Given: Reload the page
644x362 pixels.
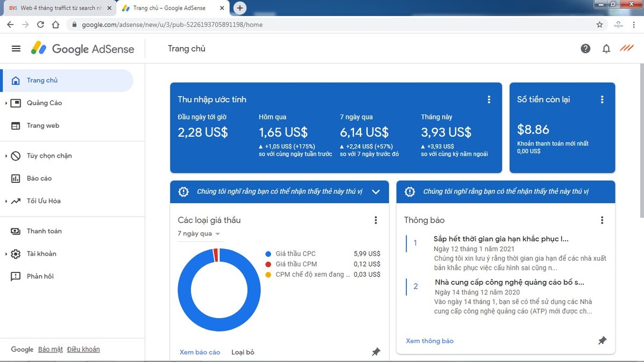Looking at the screenshot, I should (x=40, y=25).
